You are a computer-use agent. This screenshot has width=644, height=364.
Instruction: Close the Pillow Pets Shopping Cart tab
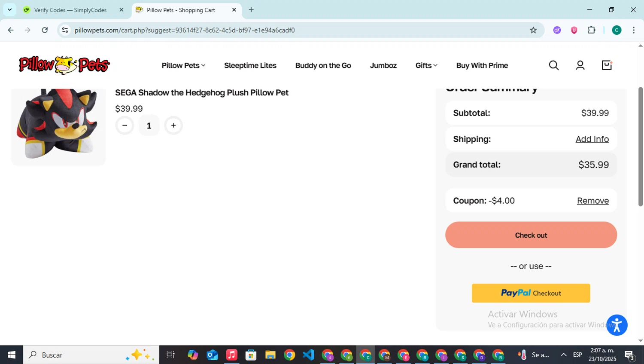pyautogui.click(x=234, y=10)
